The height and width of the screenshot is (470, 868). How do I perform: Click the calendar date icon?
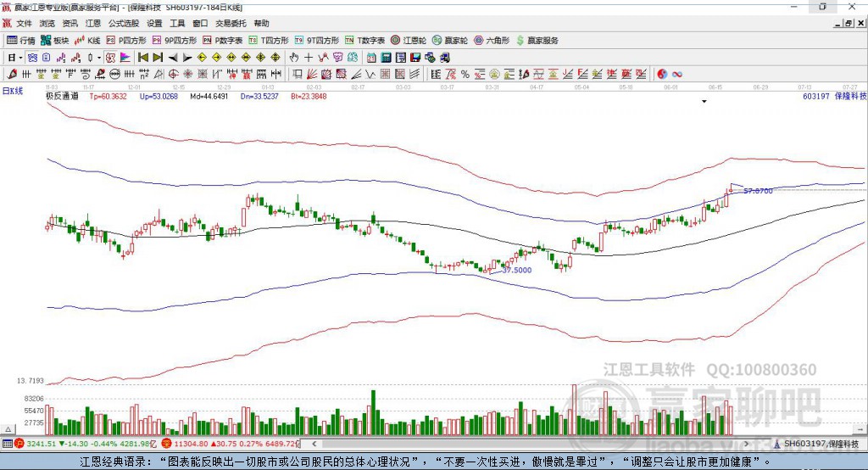(x=371, y=58)
